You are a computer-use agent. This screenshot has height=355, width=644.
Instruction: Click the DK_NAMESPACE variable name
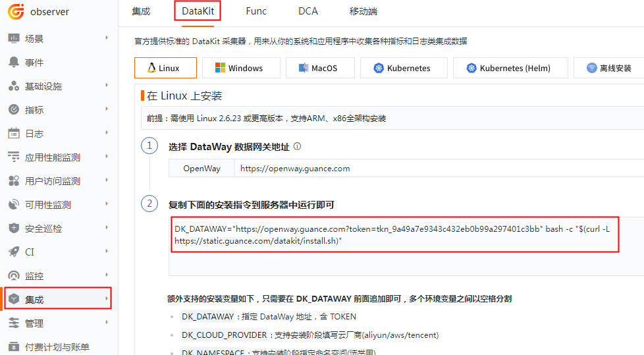213,352
